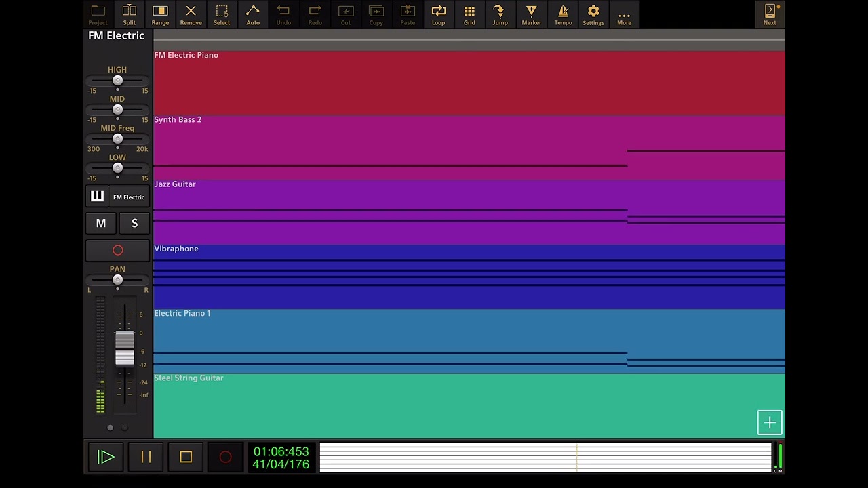Click the volume fader handle

pyautogui.click(x=125, y=348)
